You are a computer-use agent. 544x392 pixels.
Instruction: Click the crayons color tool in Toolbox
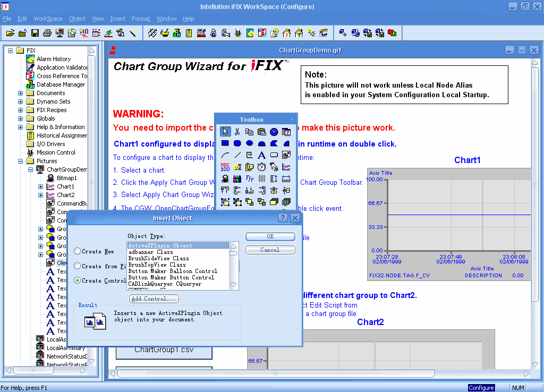point(237,178)
